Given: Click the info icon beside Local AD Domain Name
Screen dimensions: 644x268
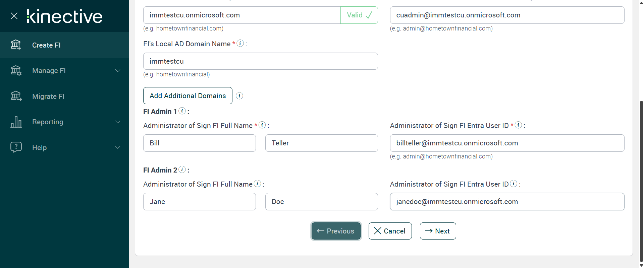Looking at the screenshot, I should point(240,43).
